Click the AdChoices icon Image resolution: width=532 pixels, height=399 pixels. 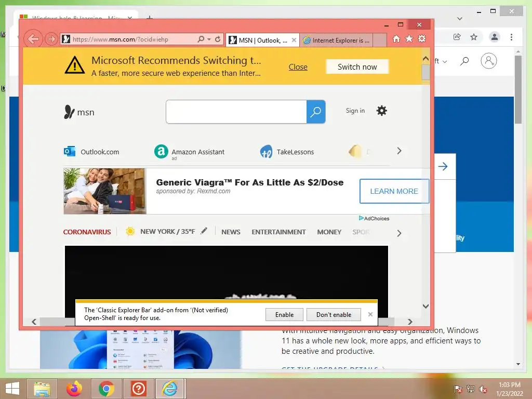pyautogui.click(x=362, y=218)
